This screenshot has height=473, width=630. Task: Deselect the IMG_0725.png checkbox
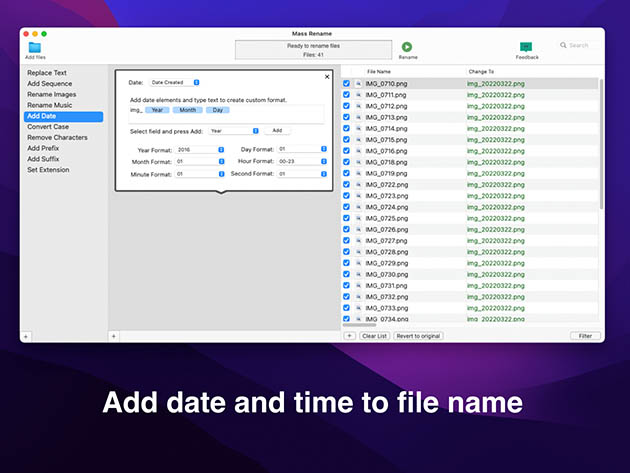click(346, 218)
